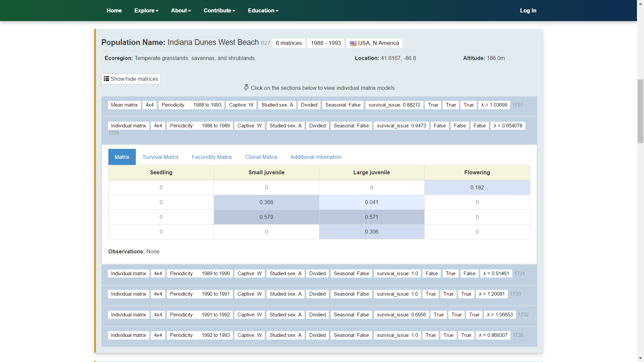
Task: Click the Log In link
Action: pyautogui.click(x=528, y=10)
